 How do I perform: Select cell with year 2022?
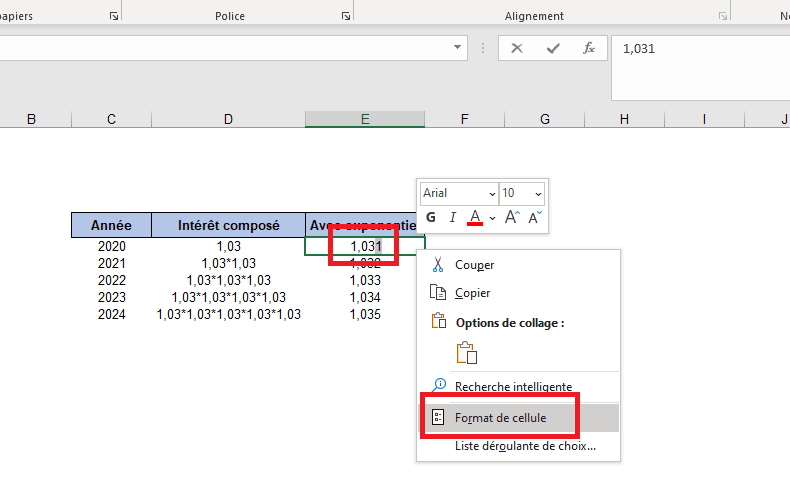(x=111, y=280)
